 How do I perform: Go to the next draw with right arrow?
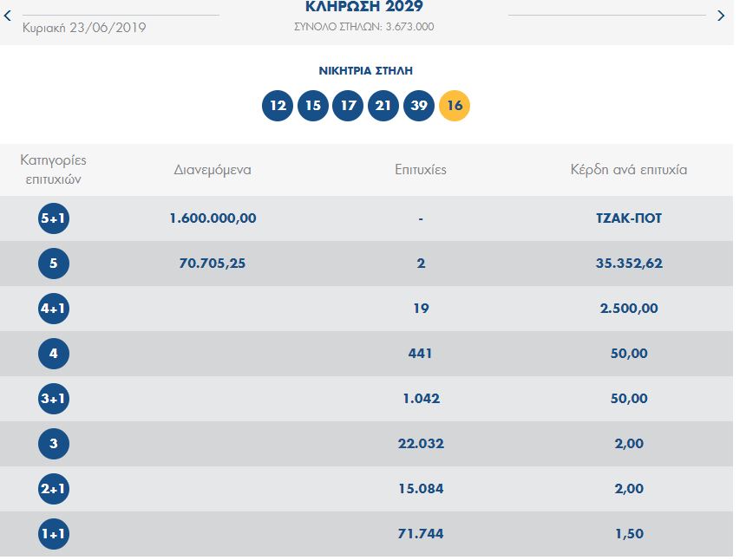(x=721, y=16)
